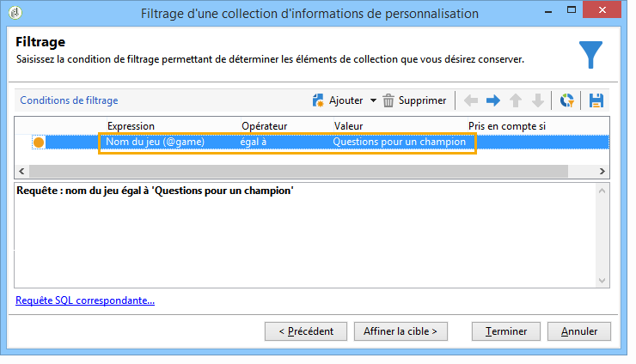Select the Nom du jeu (@game) expression cell
Viewport: 636px width, 364px height.
pyautogui.click(x=156, y=142)
